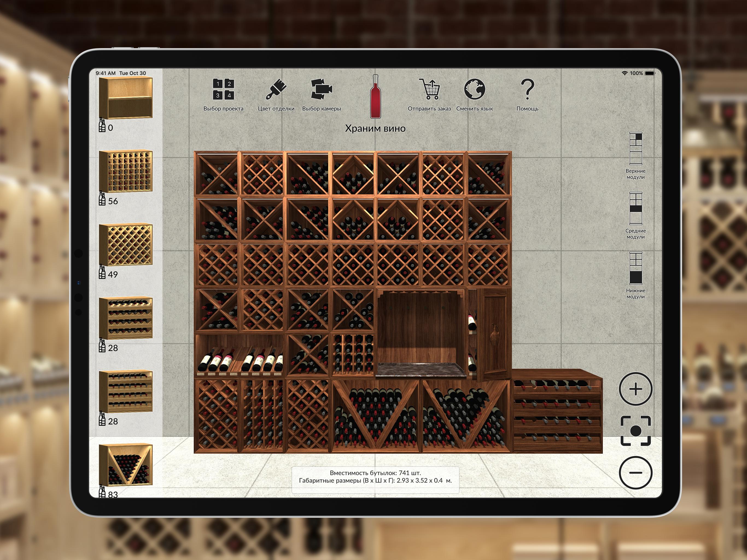
Task: Click the Габаритные размеры dimensions text
Action: [x=375, y=481]
